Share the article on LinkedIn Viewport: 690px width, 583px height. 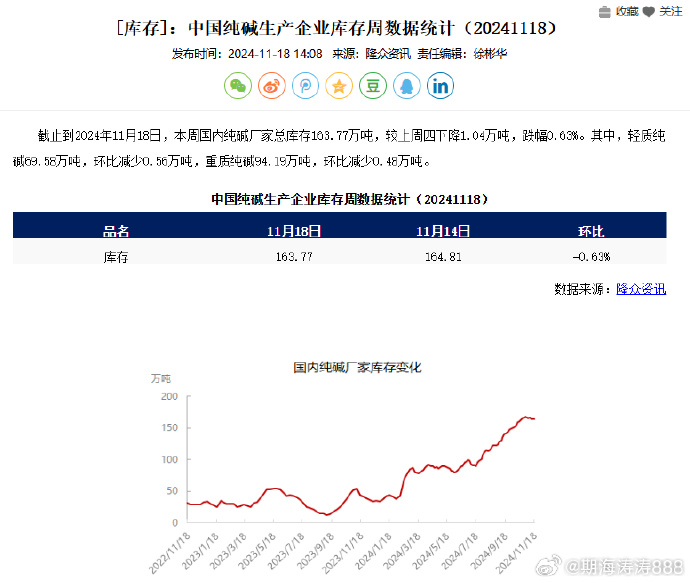pos(440,86)
